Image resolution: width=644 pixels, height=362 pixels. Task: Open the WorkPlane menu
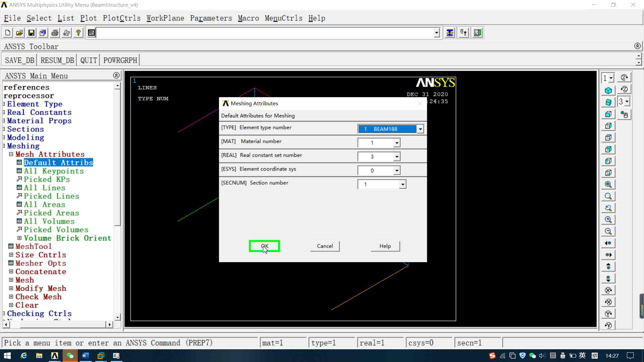(x=165, y=18)
